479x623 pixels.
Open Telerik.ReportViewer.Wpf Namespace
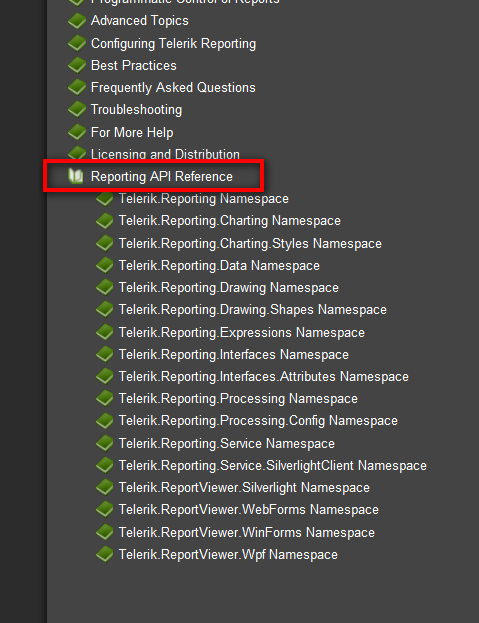click(x=228, y=555)
